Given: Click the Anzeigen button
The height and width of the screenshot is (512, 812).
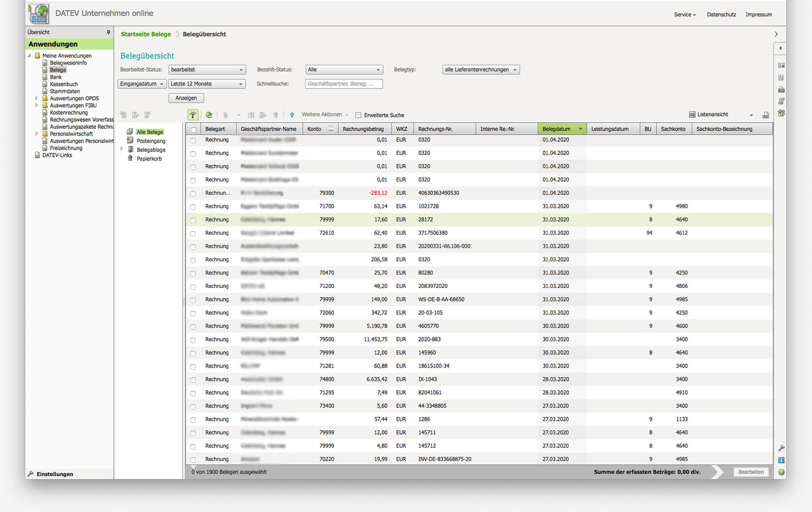Looking at the screenshot, I should click(186, 98).
